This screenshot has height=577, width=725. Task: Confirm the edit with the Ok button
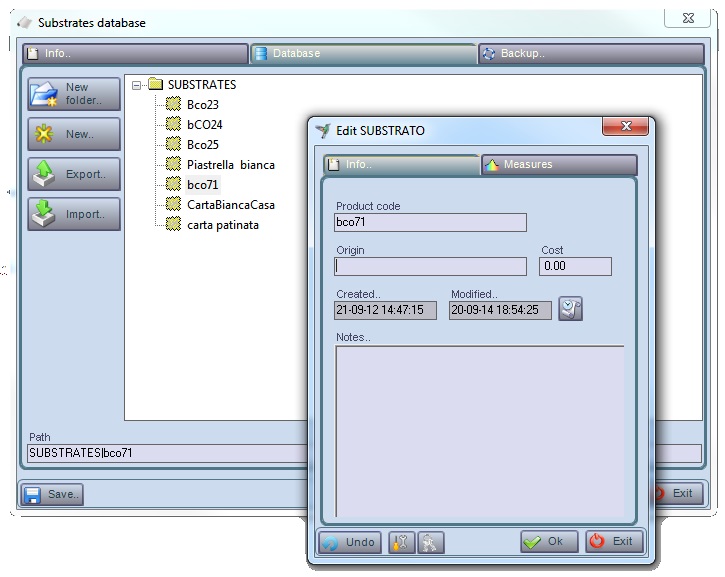(549, 542)
